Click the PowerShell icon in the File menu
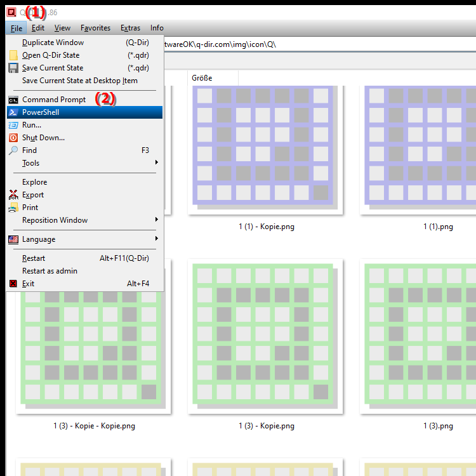This screenshot has width=476, height=476. (13, 112)
